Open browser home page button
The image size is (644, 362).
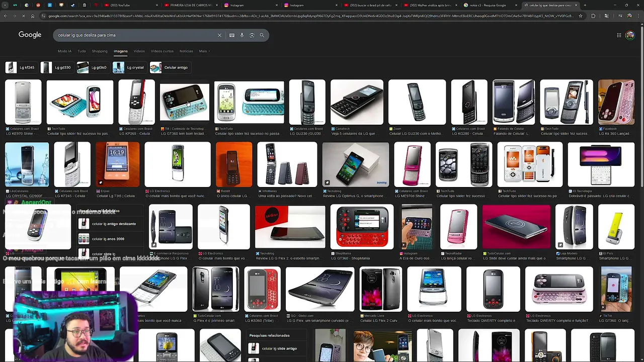point(33,16)
